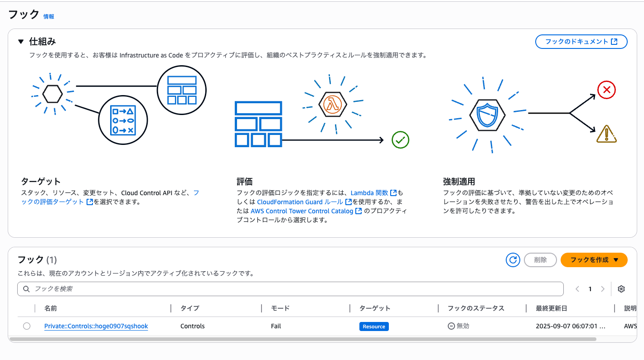Click the フックのステータス column header

click(x=476, y=308)
